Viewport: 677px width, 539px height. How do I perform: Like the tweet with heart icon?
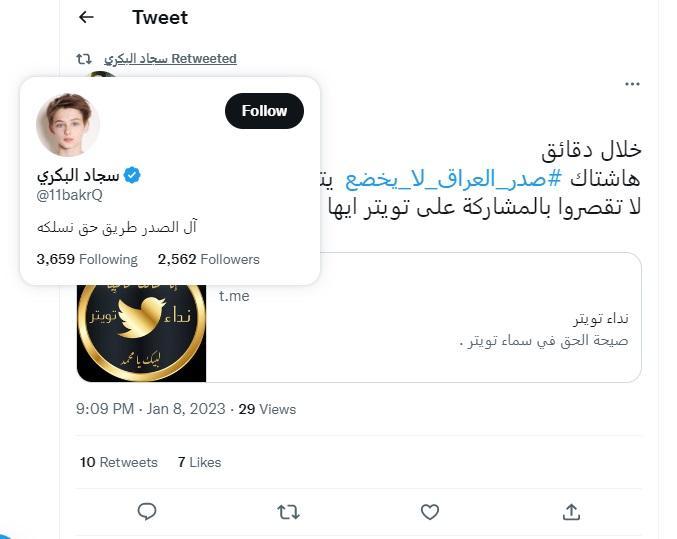[x=430, y=511]
